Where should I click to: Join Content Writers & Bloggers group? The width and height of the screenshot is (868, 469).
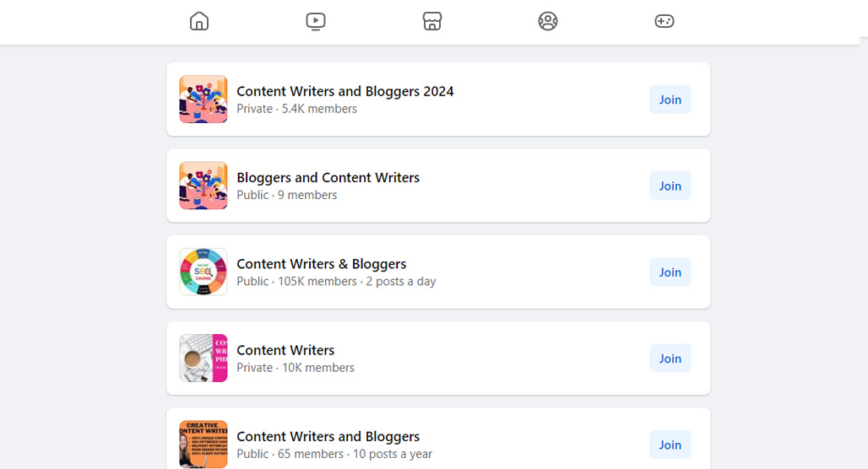coord(670,272)
